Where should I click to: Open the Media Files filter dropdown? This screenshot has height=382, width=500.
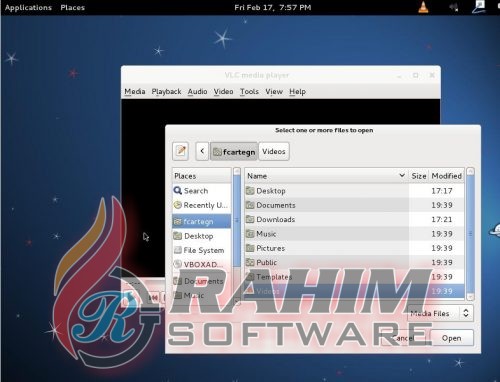tap(440, 313)
